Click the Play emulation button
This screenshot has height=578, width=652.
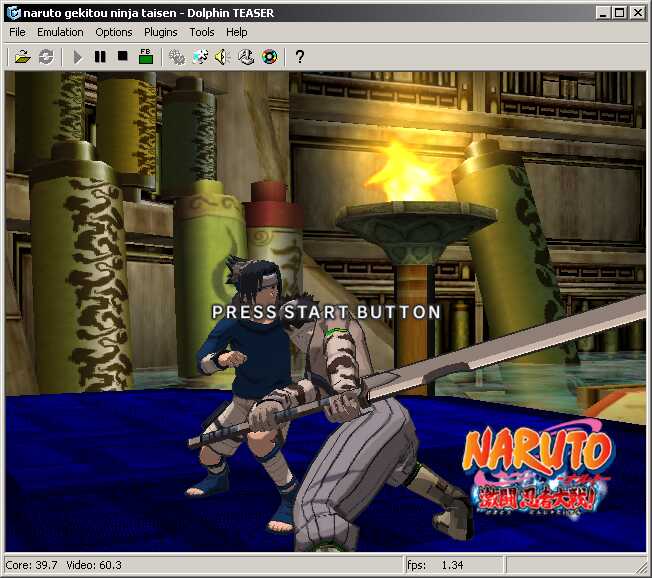(77, 57)
